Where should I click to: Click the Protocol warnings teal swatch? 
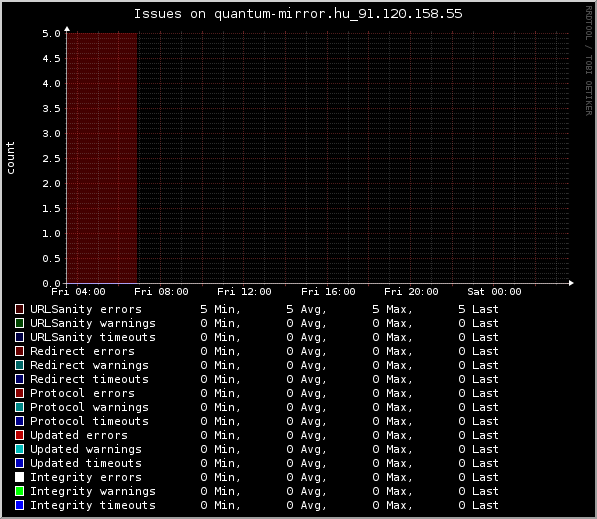point(19,407)
